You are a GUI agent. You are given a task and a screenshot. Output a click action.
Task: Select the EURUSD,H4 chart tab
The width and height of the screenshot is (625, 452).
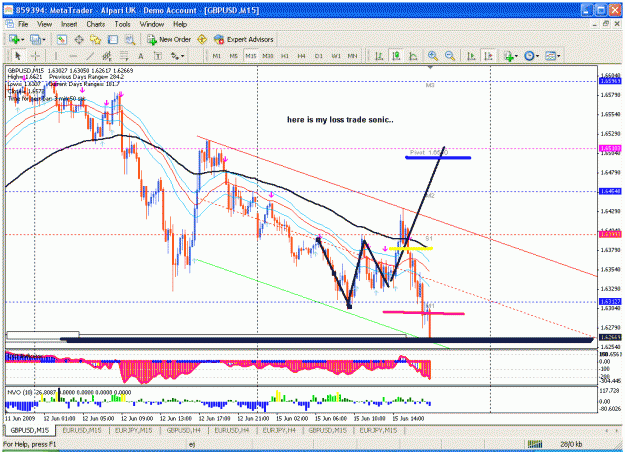pos(232,430)
